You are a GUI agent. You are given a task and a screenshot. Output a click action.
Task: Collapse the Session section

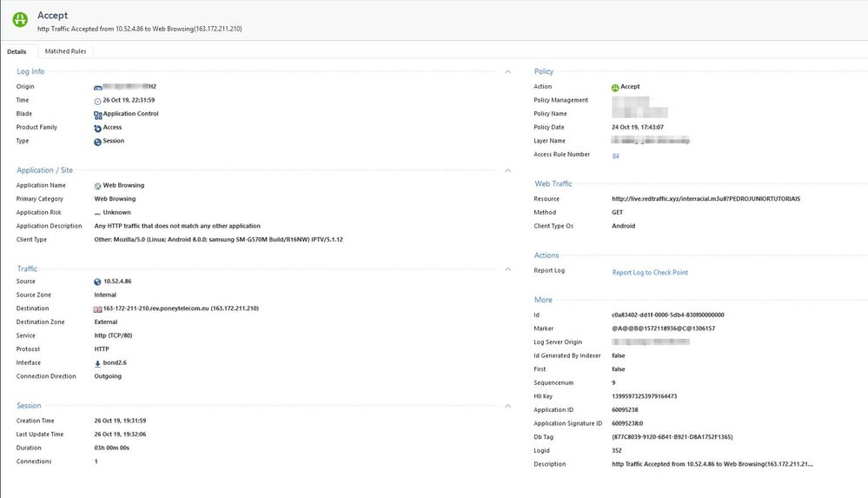click(x=508, y=406)
